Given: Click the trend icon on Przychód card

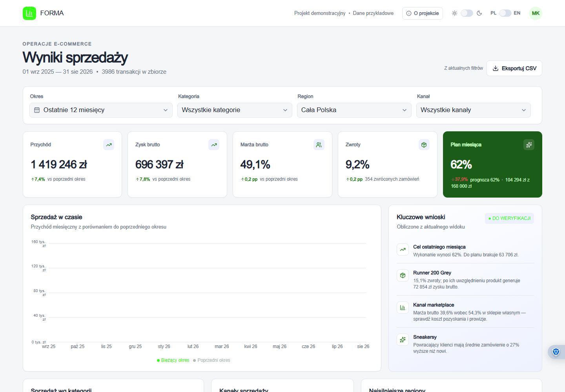Looking at the screenshot, I should click(x=109, y=145).
